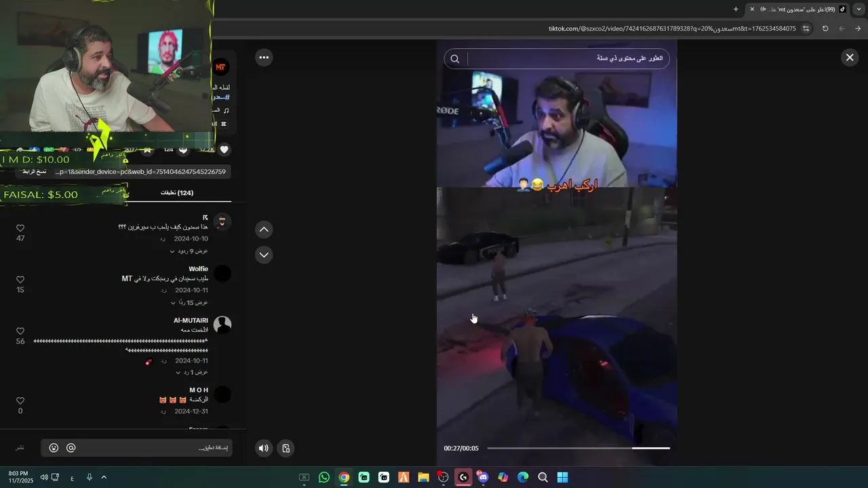Screen dimensions: 868x488
Task: Open a new browser tab
Action: click(x=736, y=9)
